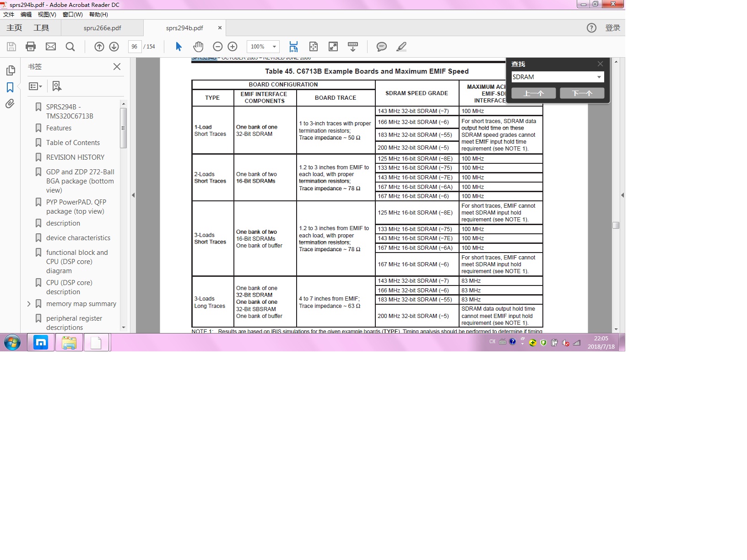Open File Explorer from taskbar
The height and width of the screenshot is (560, 747).
click(x=69, y=342)
